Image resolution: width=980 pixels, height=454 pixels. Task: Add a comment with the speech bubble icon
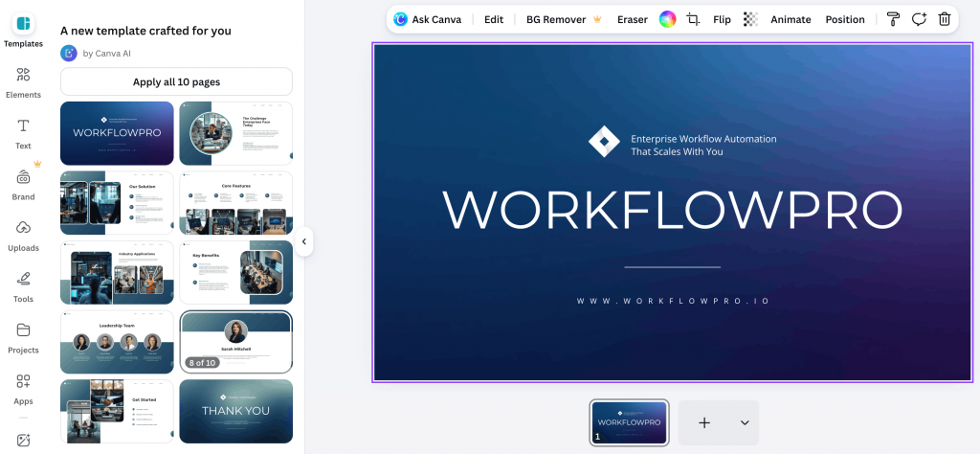[919, 19]
